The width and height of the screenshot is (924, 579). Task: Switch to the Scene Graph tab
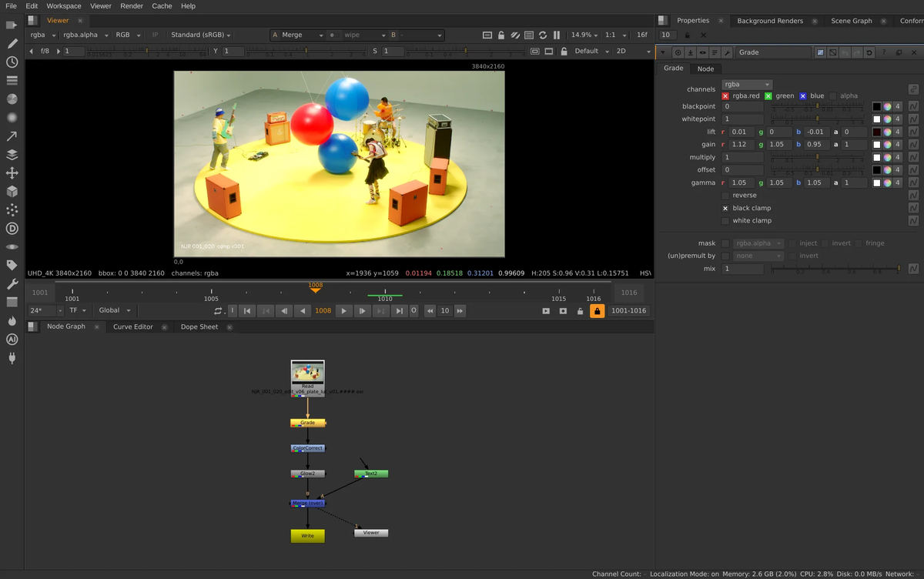(852, 21)
